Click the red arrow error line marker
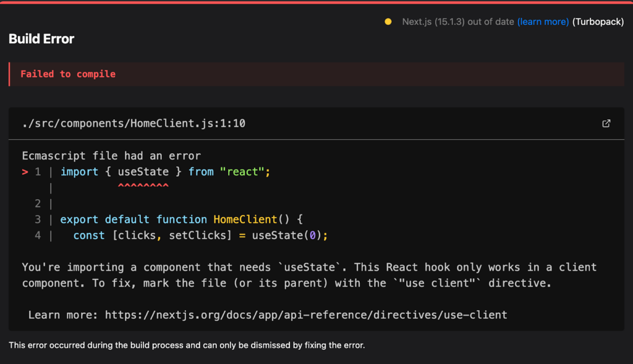 click(25, 172)
